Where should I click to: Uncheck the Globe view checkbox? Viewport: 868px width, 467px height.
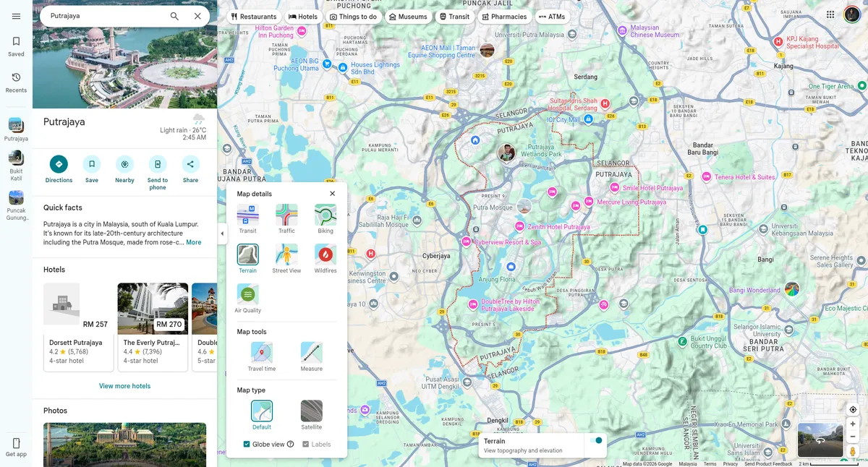tap(247, 444)
